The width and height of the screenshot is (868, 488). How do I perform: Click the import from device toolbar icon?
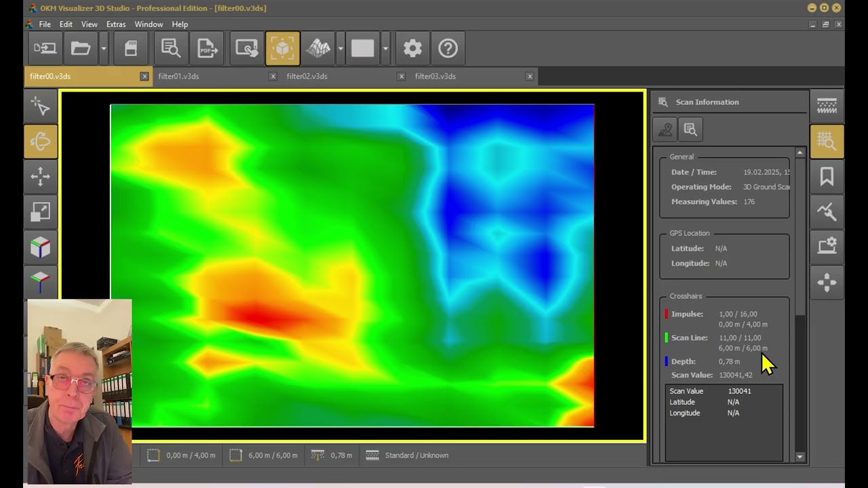[x=45, y=48]
